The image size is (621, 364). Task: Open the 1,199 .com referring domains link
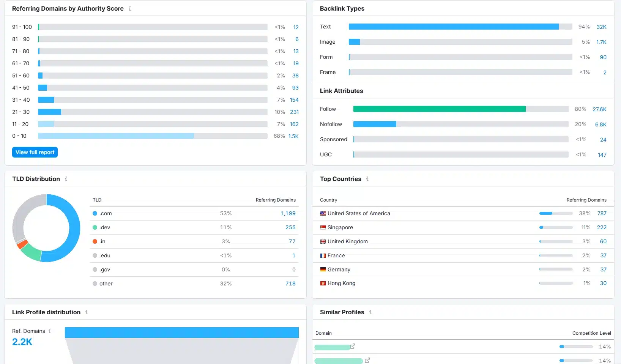point(288,213)
